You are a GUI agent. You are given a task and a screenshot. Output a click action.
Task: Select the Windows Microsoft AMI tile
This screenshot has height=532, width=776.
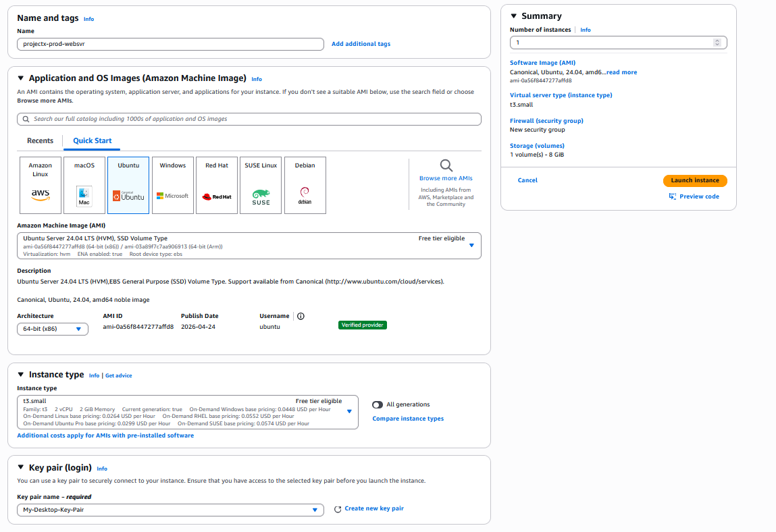[x=173, y=185]
